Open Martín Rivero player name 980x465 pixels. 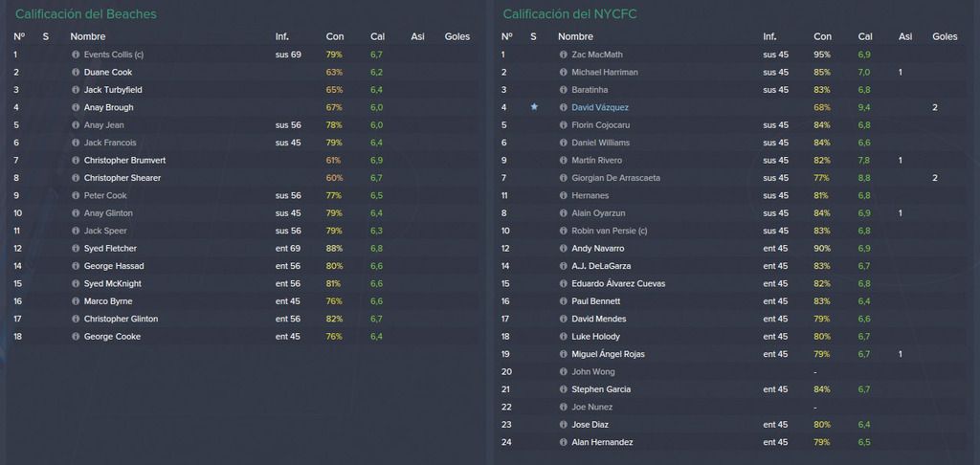click(596, 161)
